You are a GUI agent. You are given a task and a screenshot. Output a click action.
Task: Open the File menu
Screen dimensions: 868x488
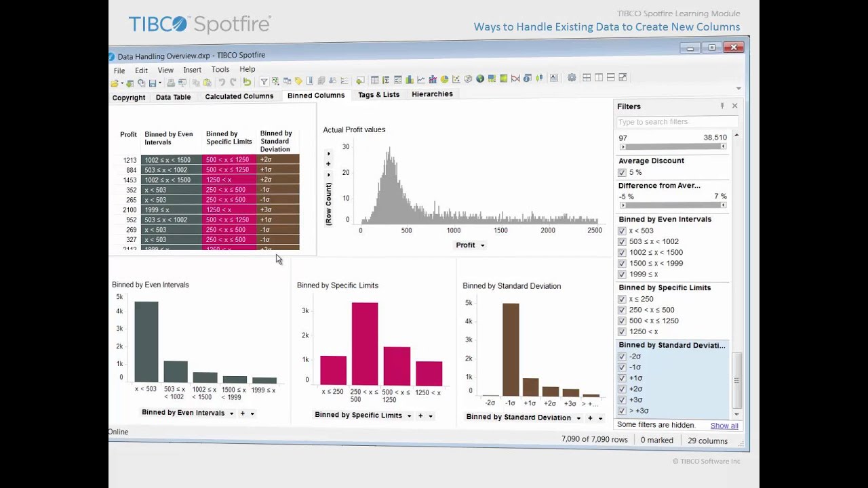coord(119,70)
